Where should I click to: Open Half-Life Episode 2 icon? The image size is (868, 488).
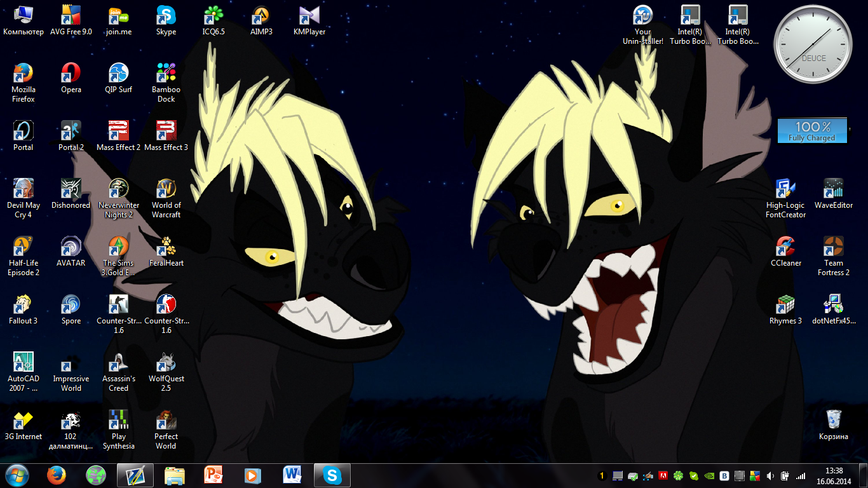pyautogui.click(x=24, y=256)
